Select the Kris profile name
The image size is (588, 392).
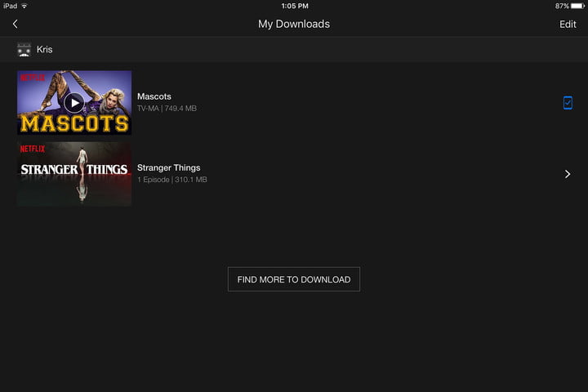point(45,50)
